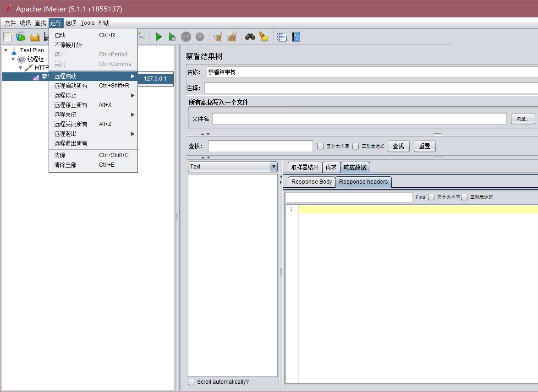Switch to the 请求 tab
The height and width of the screenshot is (392, 538).
[331, 167]
